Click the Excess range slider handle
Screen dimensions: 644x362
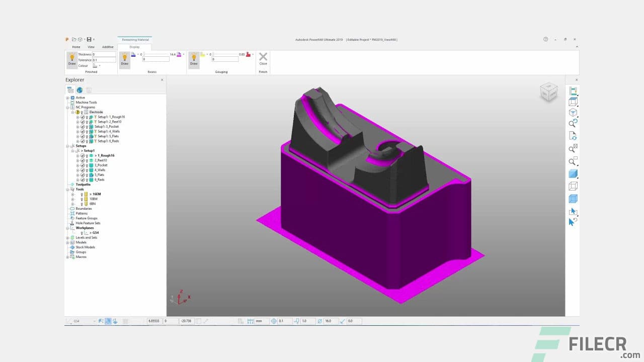[143, 54]
